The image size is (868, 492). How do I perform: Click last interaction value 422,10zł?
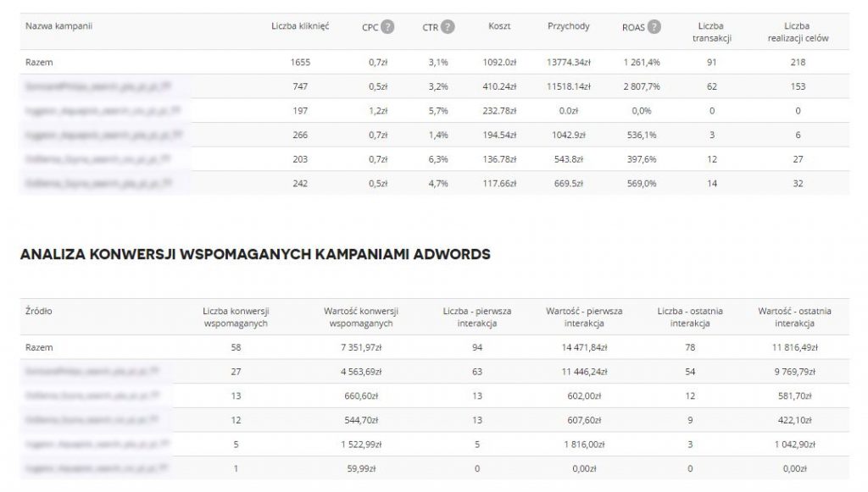(794, 421)
